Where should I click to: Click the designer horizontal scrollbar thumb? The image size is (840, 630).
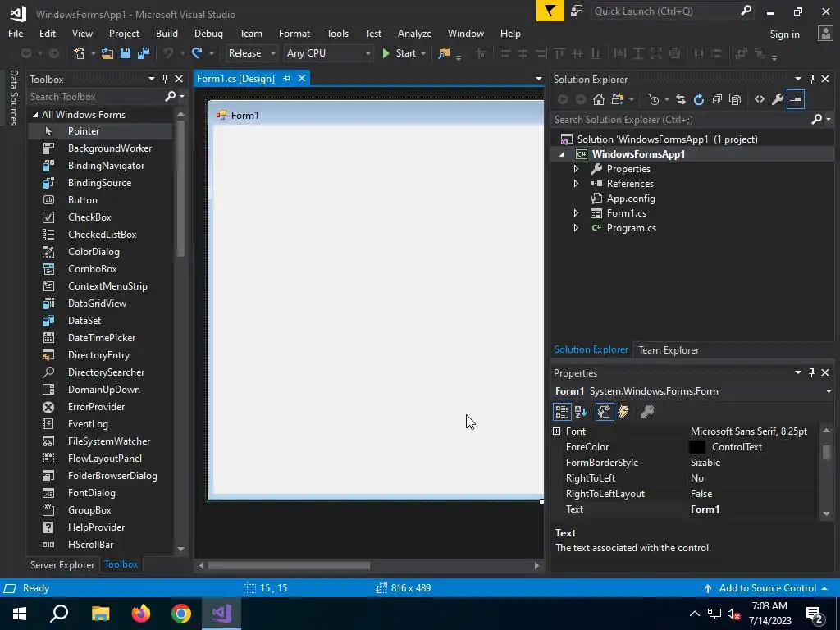(289, 566)
